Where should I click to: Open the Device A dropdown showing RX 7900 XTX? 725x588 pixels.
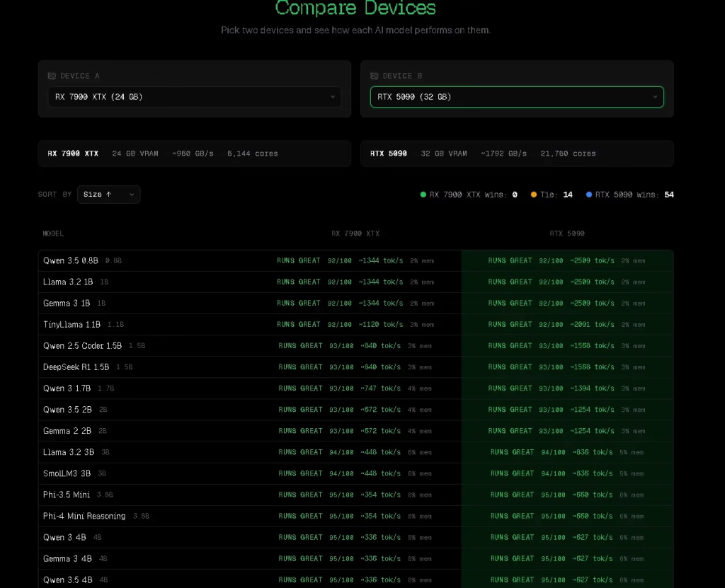click(x=194, y=97)
